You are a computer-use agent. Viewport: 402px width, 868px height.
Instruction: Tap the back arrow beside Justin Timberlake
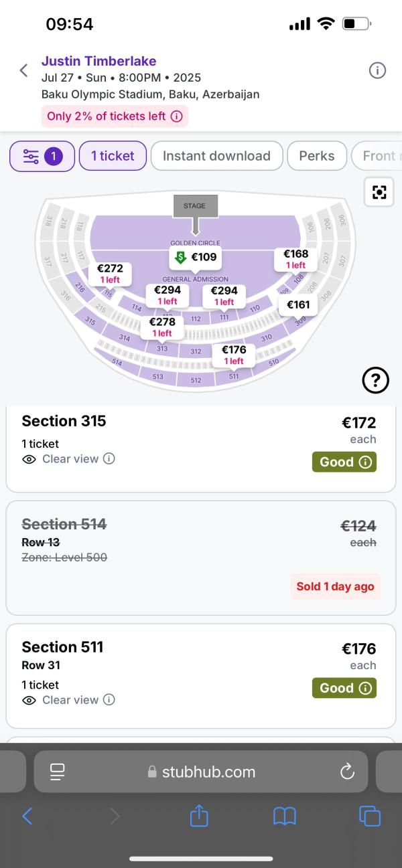(23, 70)
